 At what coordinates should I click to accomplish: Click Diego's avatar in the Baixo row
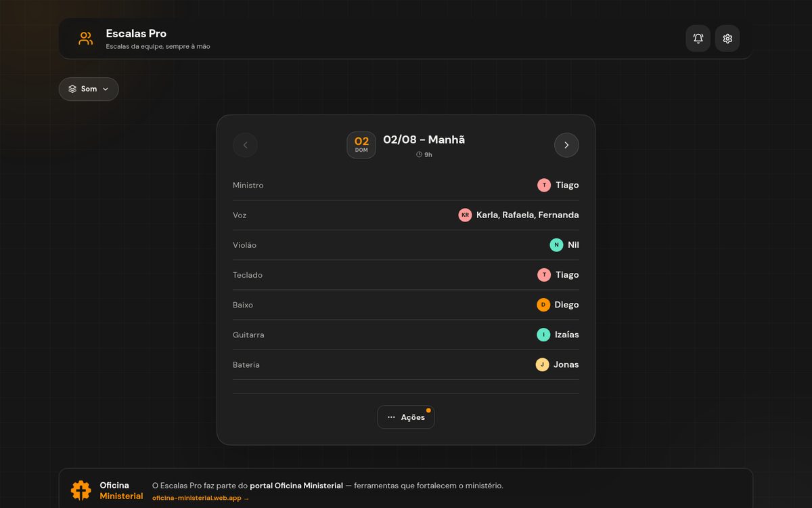click(543, 305)
